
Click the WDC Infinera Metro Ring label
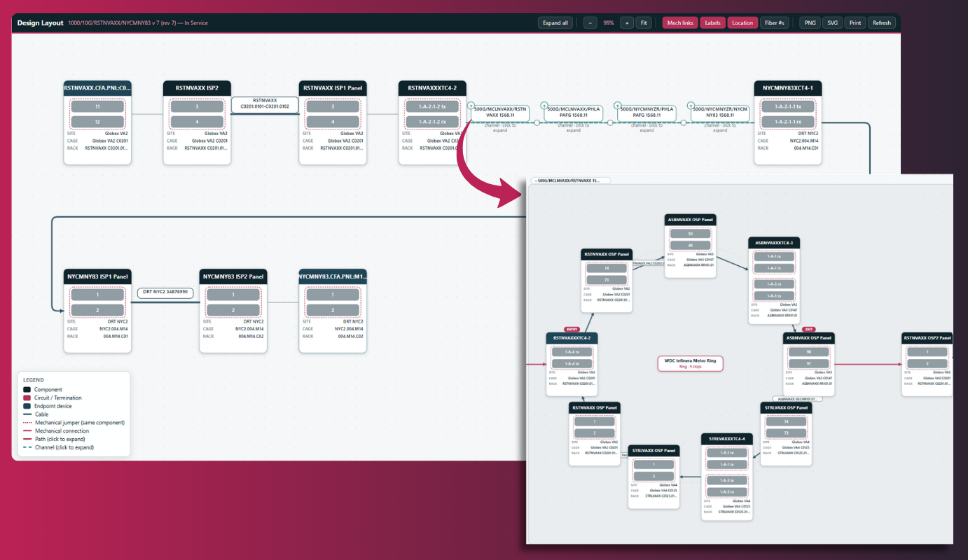[x=690, y=363]
